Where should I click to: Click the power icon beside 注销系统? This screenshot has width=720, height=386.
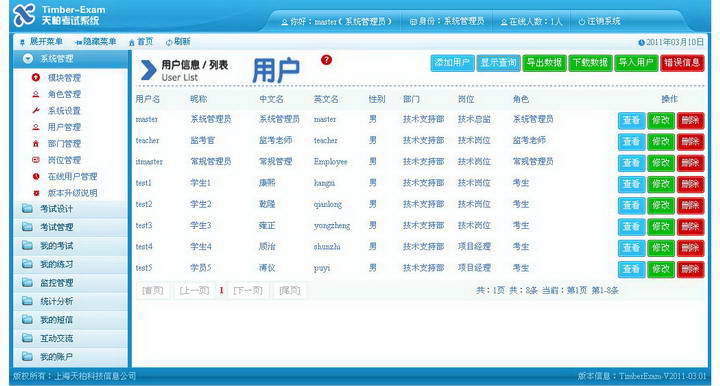[x=582, y=21]
